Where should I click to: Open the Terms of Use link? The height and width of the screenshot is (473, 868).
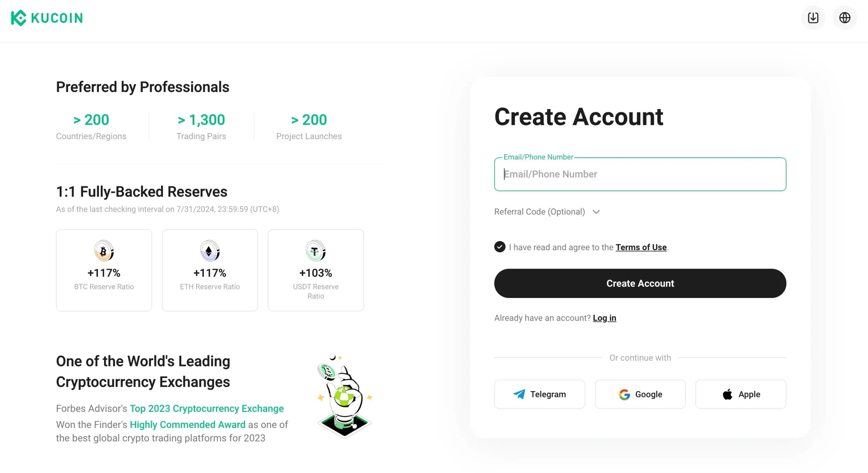click(x=641, y=247)
